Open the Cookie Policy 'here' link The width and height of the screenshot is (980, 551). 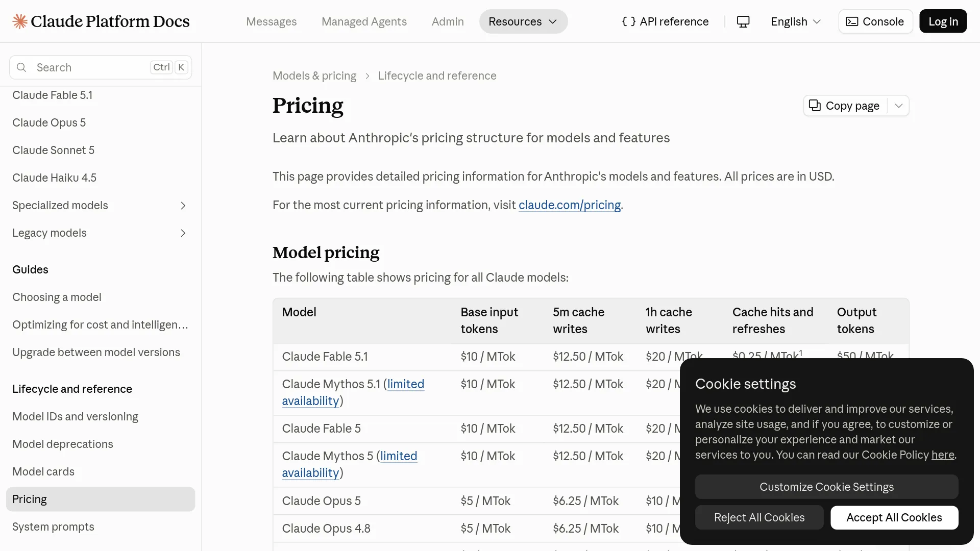[x=943, y=455]
